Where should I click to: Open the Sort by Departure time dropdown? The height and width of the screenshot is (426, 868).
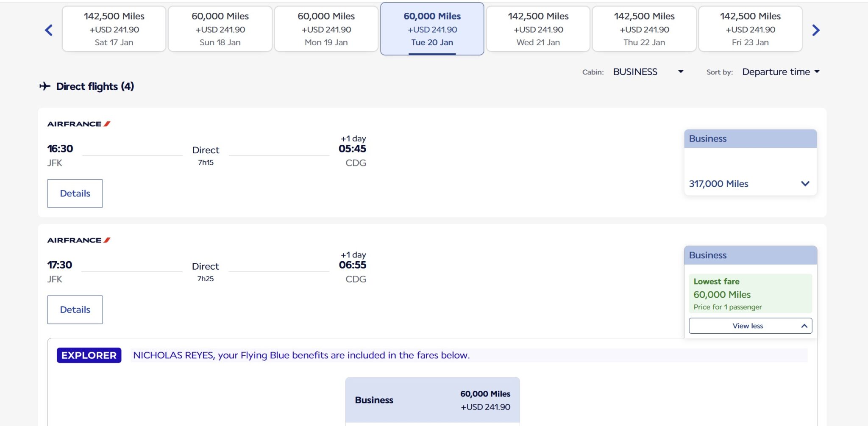780,72
